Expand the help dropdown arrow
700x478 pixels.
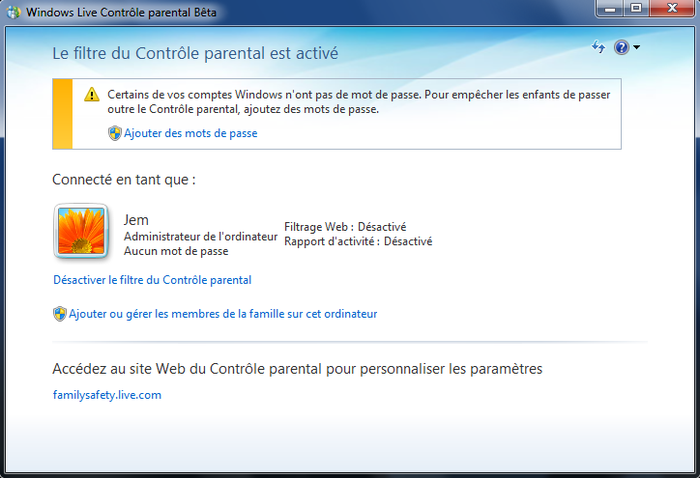coord(636,47)
